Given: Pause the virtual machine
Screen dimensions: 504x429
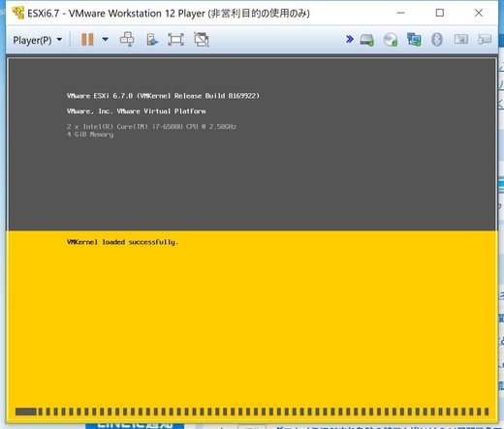Looking at the screenshot, I should click(x=87, y=40).
